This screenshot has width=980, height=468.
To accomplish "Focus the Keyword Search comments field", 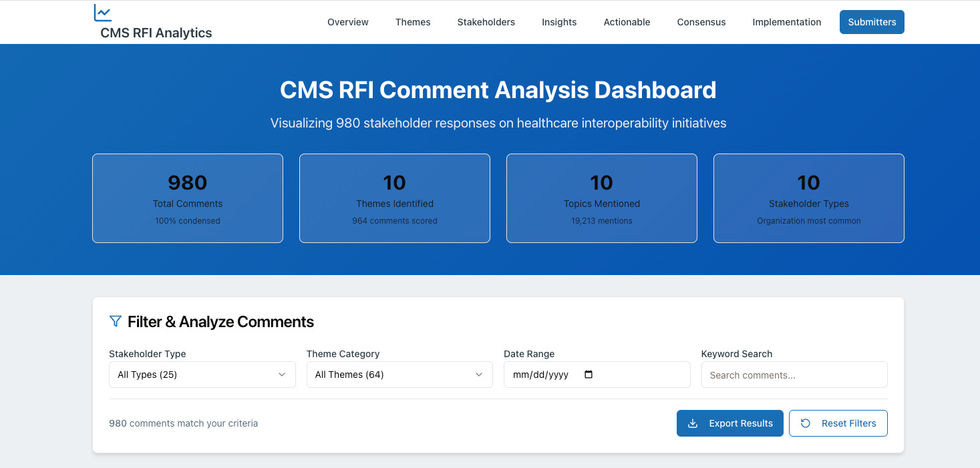I will [794, 375].
